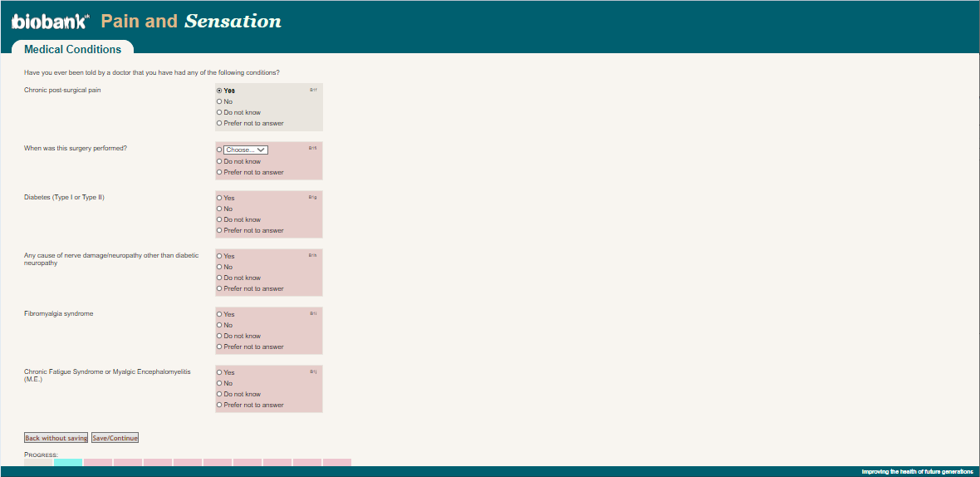Mark 'No' for Diabetes question
Viewport: 980px width, 477px height.
click(219, 209)
